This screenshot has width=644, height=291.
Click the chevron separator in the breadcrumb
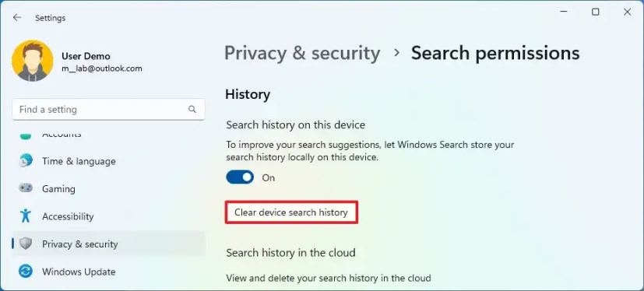396,54
